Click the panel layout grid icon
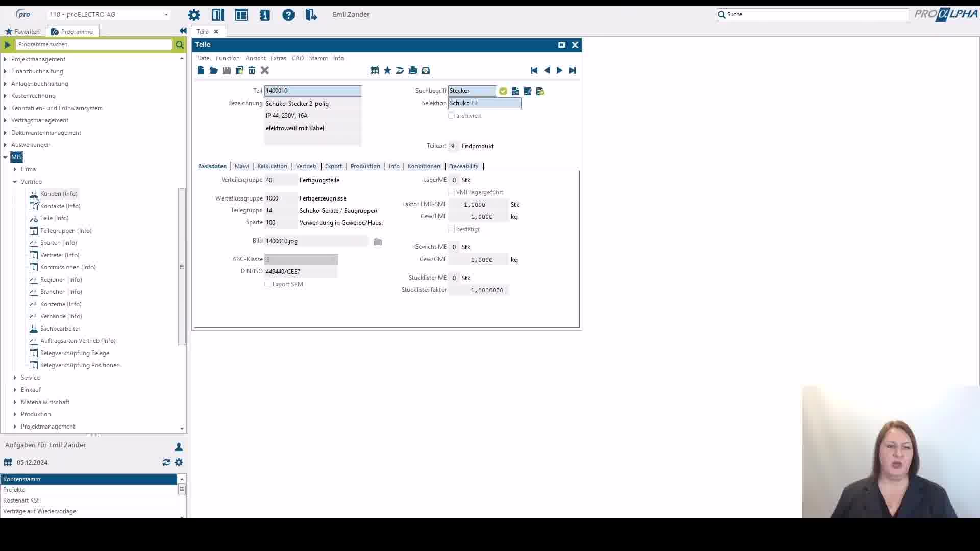The height and width of the screenshot is (551, 980). [x=241, y=15]
